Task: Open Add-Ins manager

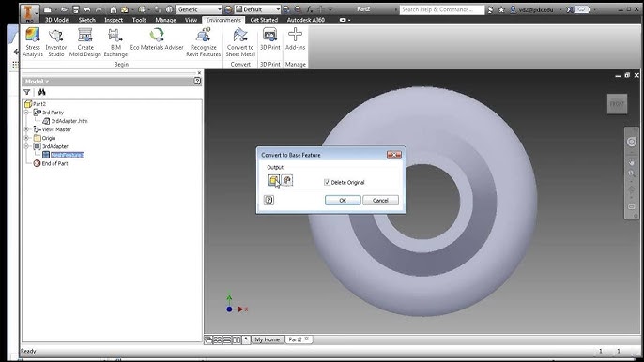Action: click(x=295, y=39)
